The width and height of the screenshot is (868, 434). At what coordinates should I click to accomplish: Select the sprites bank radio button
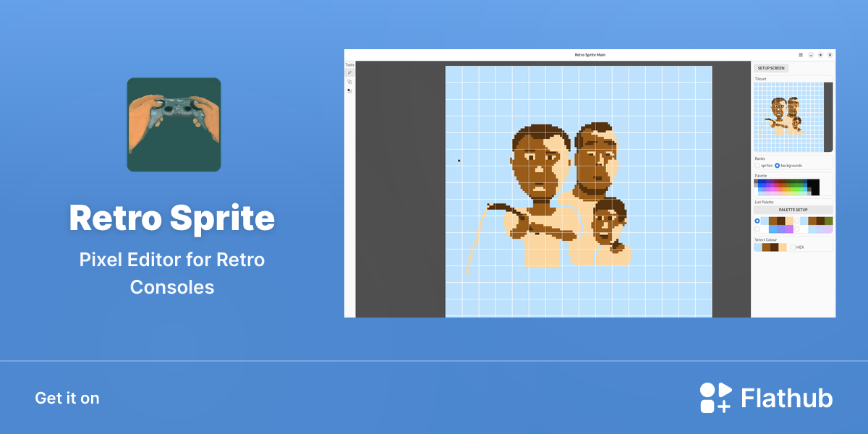click(757, 166)
